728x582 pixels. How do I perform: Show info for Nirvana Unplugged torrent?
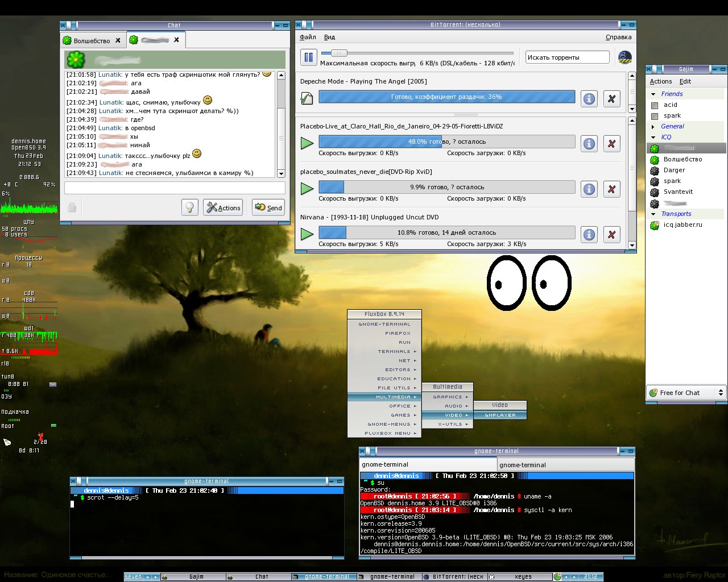point(589,234)
